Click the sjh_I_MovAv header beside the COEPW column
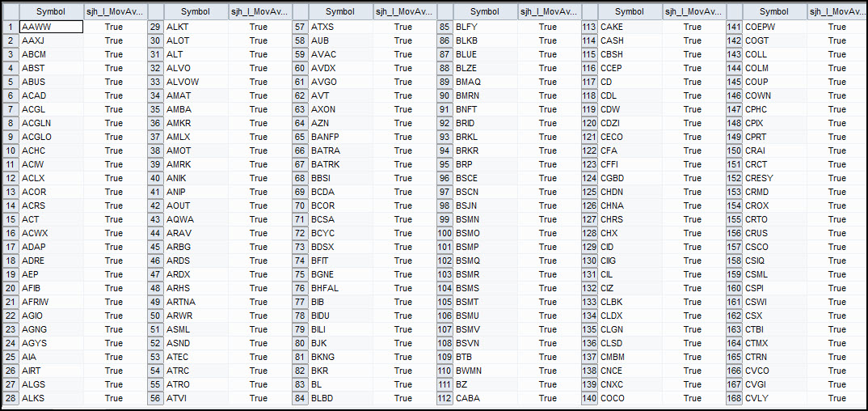868x411 pixels. [837, 11]
